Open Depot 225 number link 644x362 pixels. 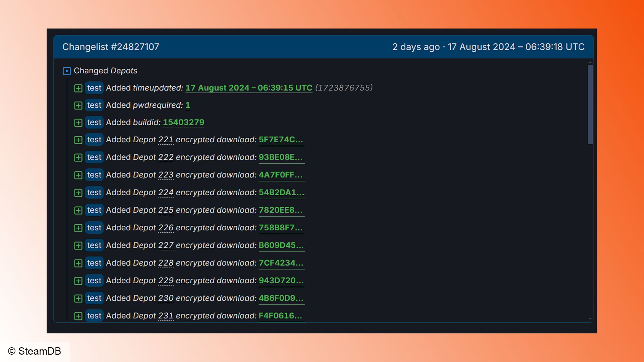166,210
